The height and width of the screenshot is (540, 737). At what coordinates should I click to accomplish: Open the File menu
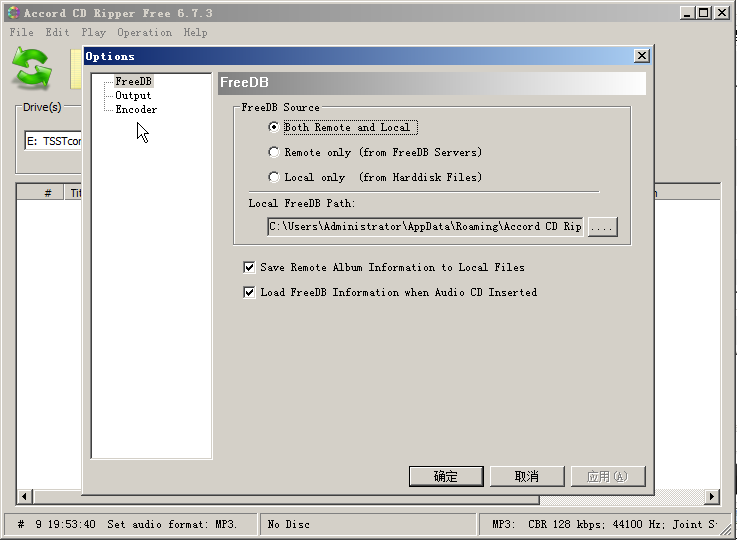coord(22,32)
